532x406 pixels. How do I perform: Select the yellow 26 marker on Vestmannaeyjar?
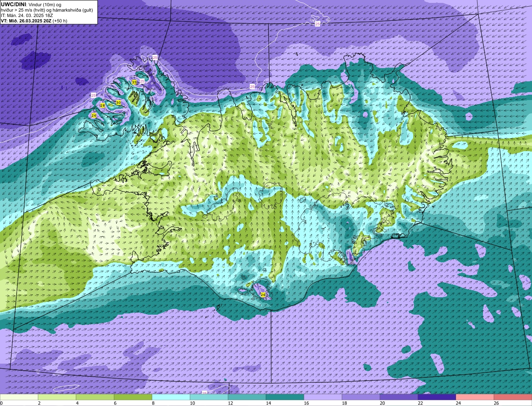pos(263,295)
